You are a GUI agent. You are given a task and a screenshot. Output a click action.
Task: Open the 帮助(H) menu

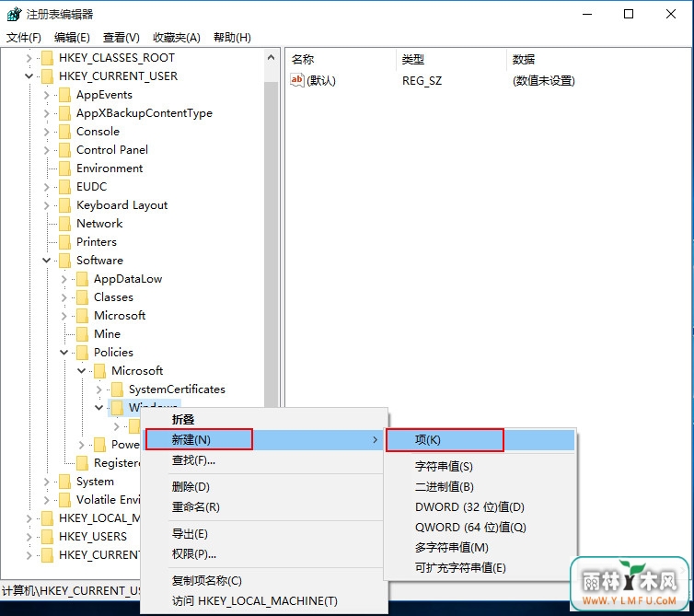pos(232,38)
